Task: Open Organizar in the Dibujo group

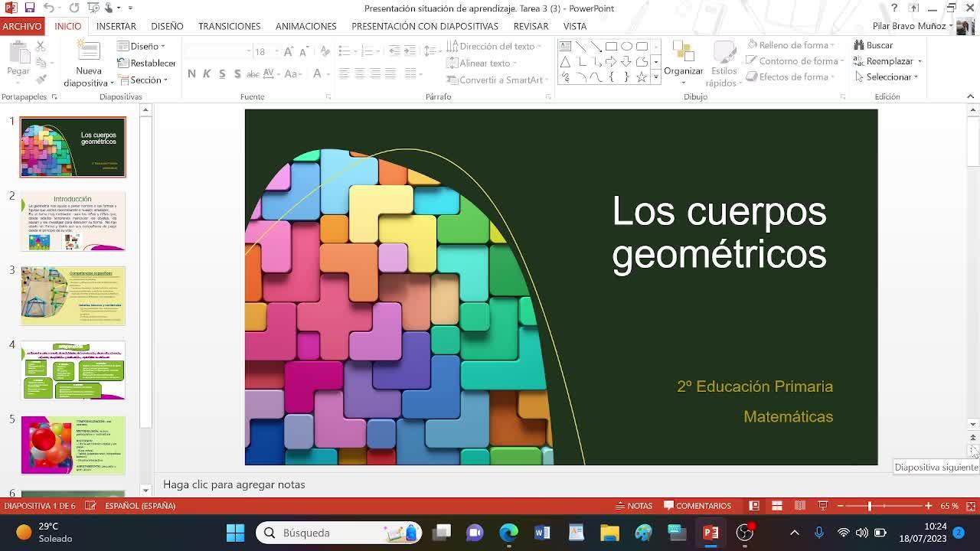Action: [x=683, y=60]
